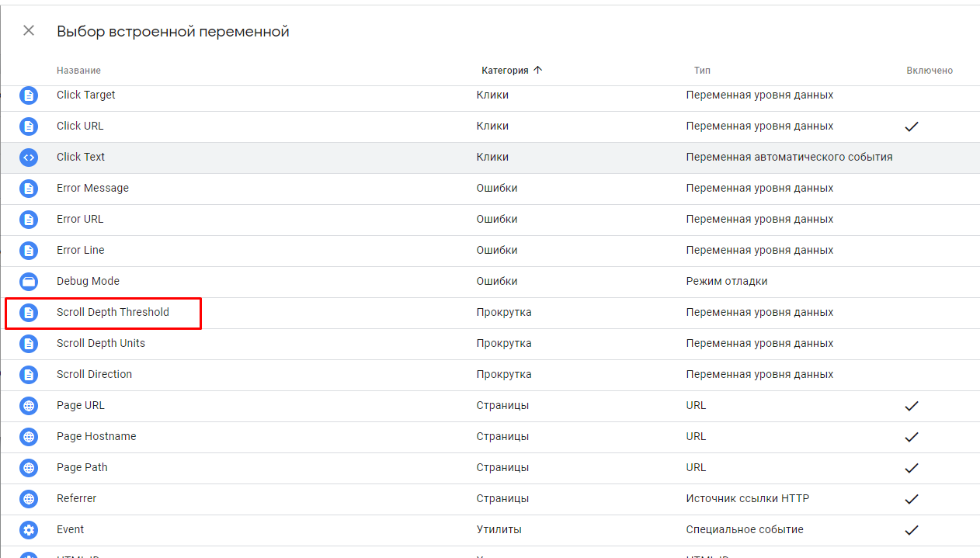980x558 pixels.
Task: Click the globe icon beside Page URL
Action: tap(29, 406)
